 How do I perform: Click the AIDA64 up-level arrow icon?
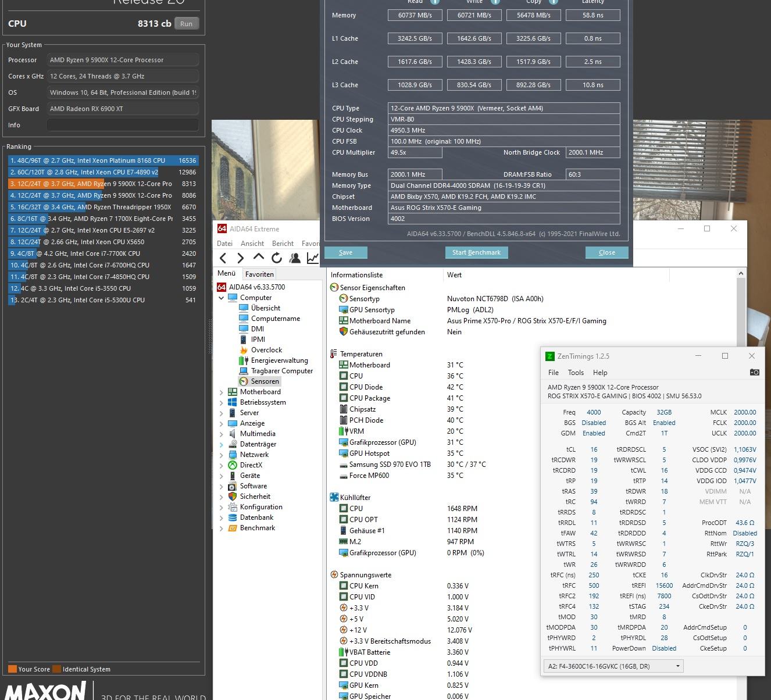pos(259,257)
